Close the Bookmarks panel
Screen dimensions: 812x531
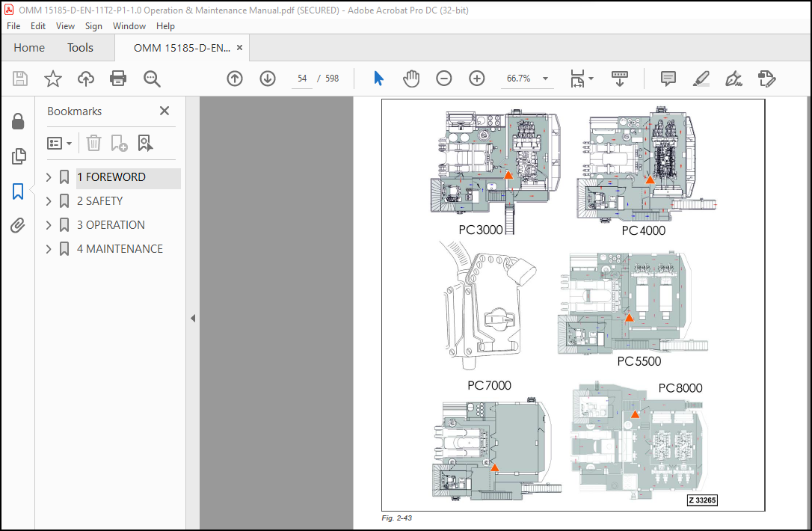164,111
